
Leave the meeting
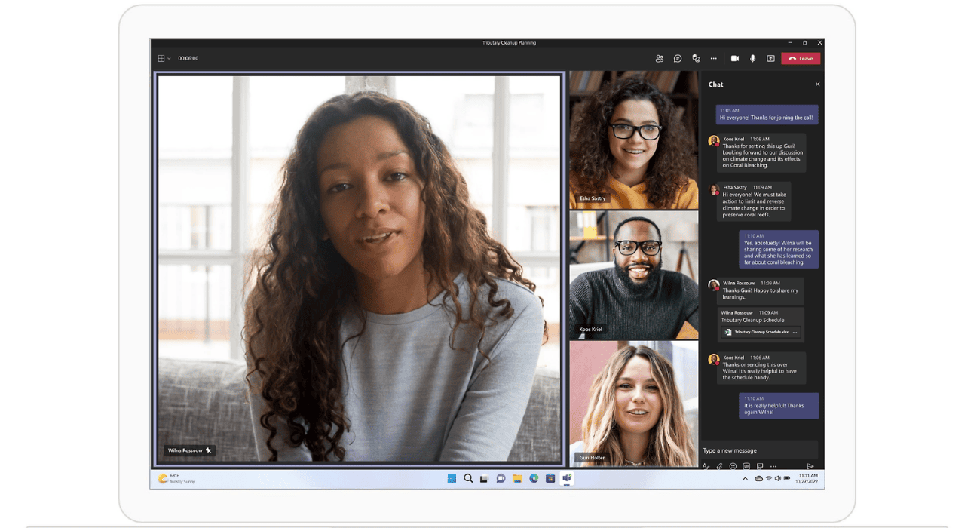801,58
